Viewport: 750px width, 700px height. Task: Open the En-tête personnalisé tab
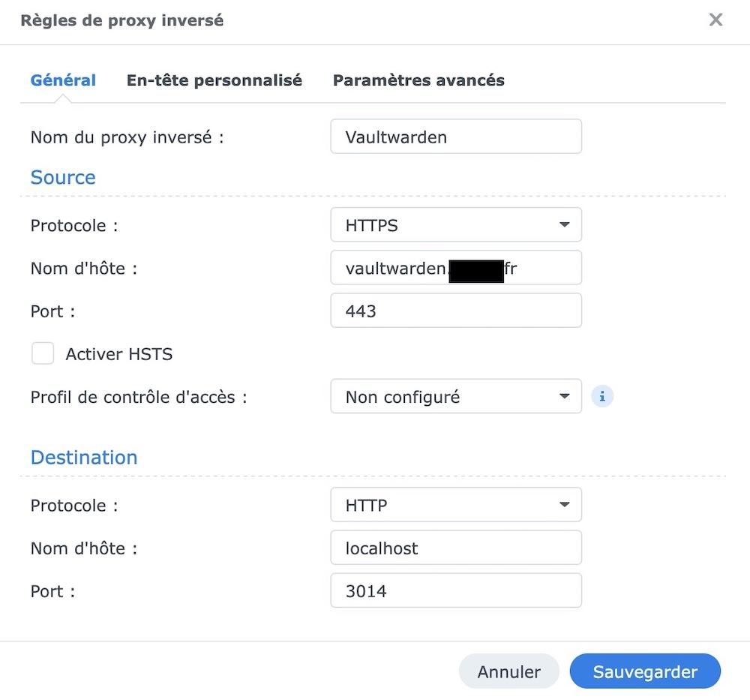[214, 80]
